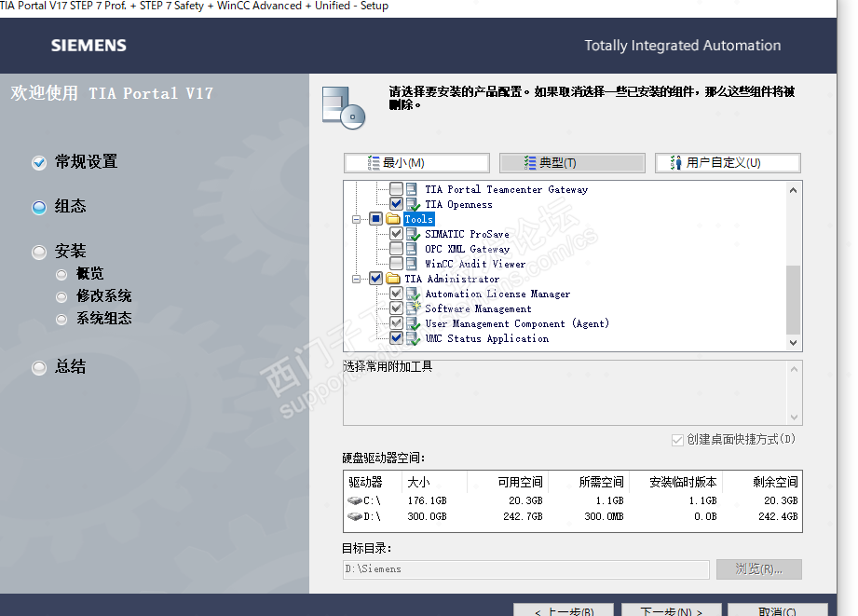Click the Tools folder icon
This screenshot has height=616, width=858.
393,219
